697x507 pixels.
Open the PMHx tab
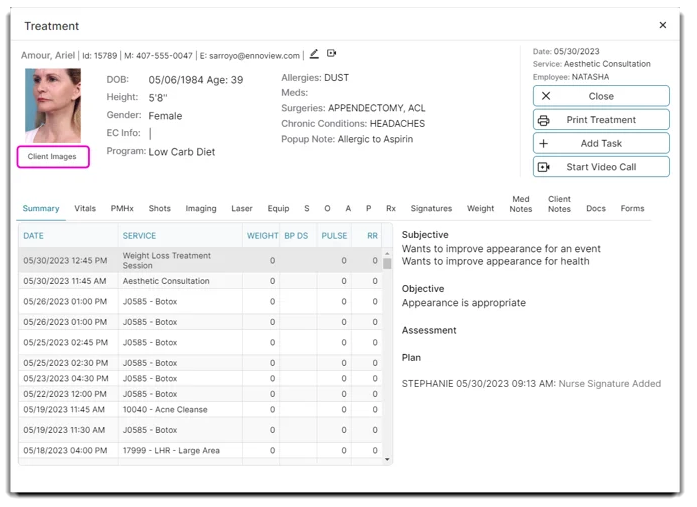coord(122,209)
